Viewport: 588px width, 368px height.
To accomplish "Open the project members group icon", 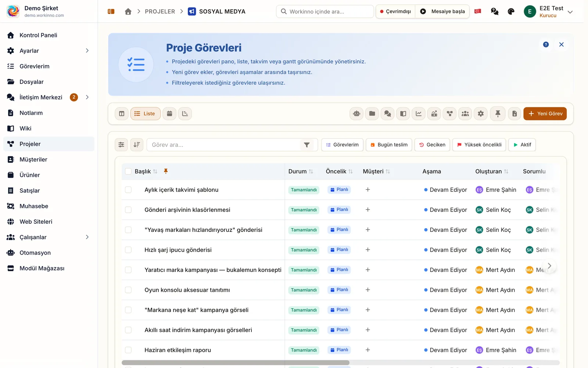I will [x=465, y=114].
